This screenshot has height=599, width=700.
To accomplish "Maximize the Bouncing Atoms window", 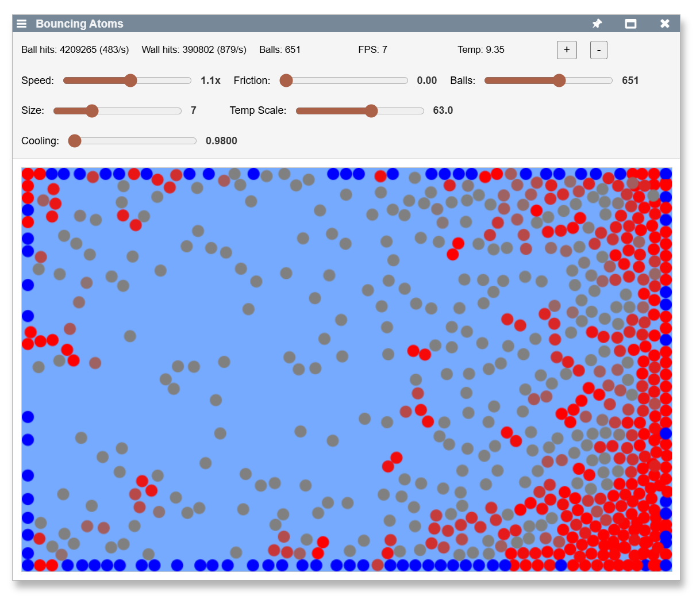I will click(630, 24).
